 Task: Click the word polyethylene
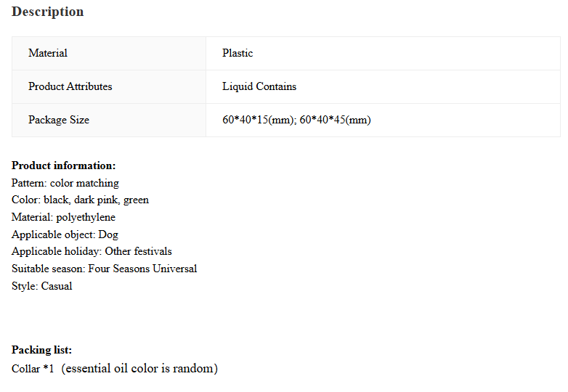(86, 218)
